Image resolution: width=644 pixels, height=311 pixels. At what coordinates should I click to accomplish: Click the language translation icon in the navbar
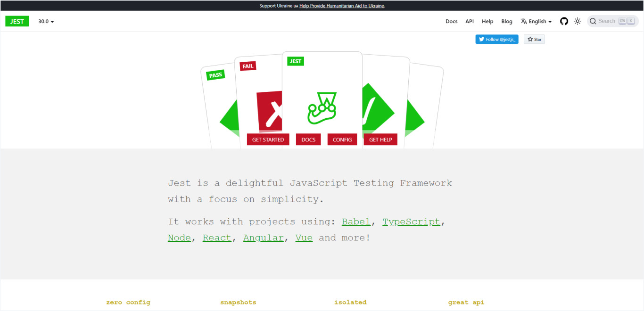pos(523,21)
